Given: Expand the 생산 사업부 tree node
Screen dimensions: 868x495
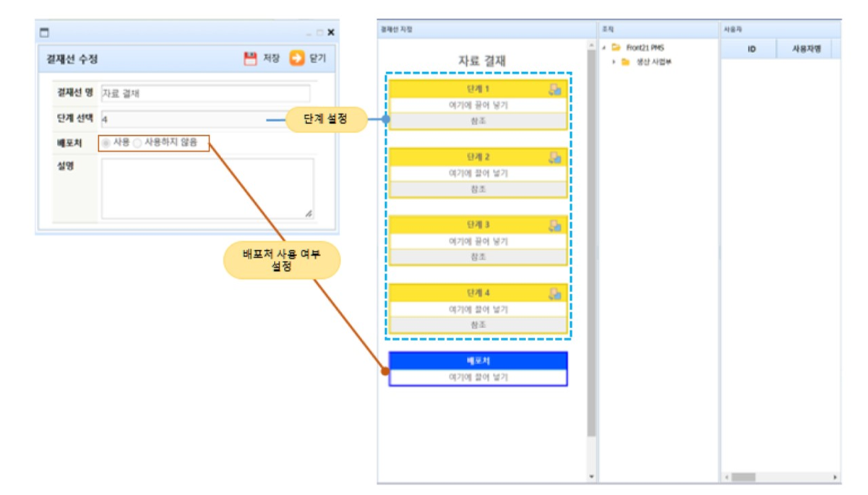Looking at the screenshot, I should [614, 61].
